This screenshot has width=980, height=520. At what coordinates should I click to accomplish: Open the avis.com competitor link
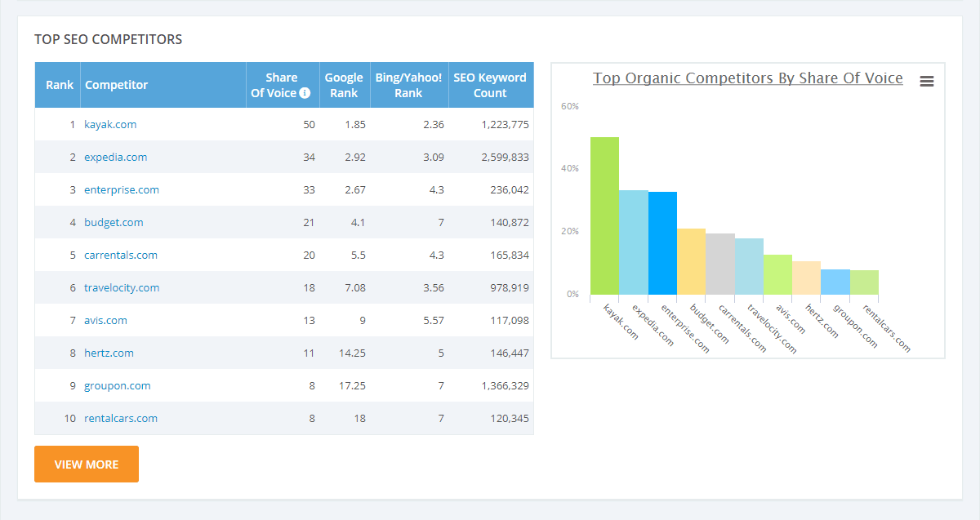(x=105, y=321)
